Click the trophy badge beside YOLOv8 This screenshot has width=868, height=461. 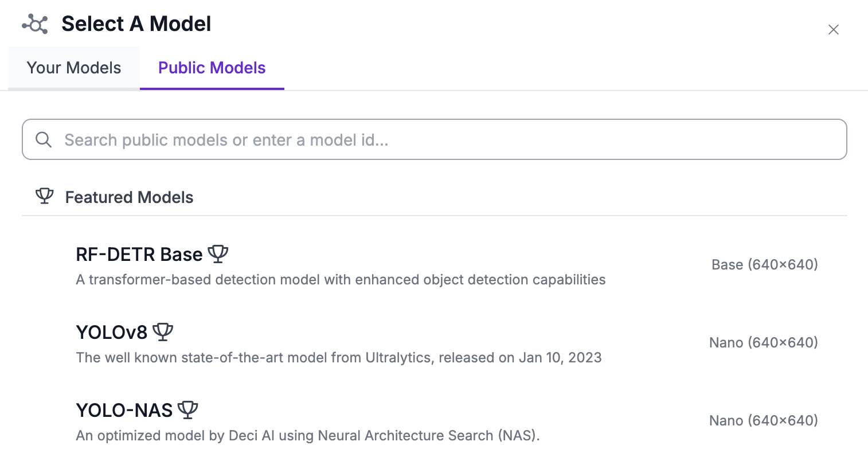click(x=163, y=331)
